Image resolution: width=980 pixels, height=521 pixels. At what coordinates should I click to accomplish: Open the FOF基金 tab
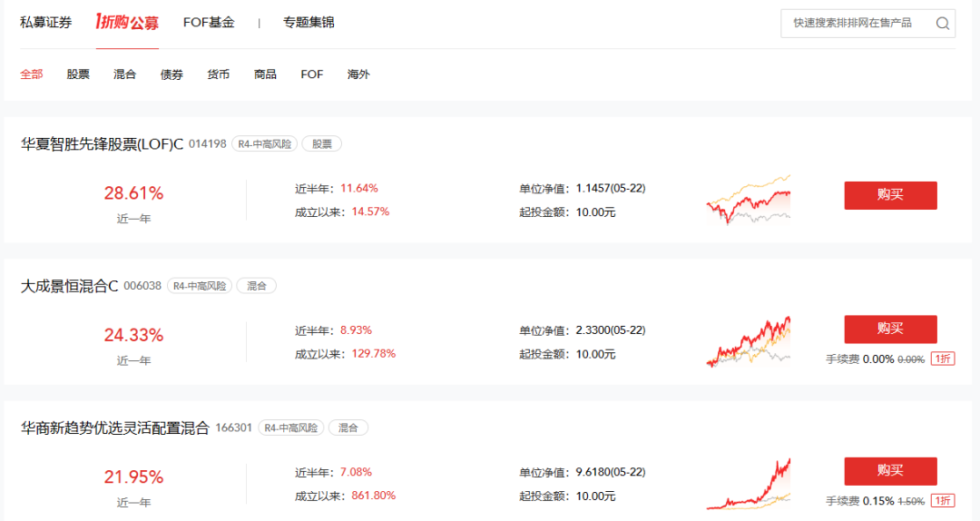click(x=209, y=23)
